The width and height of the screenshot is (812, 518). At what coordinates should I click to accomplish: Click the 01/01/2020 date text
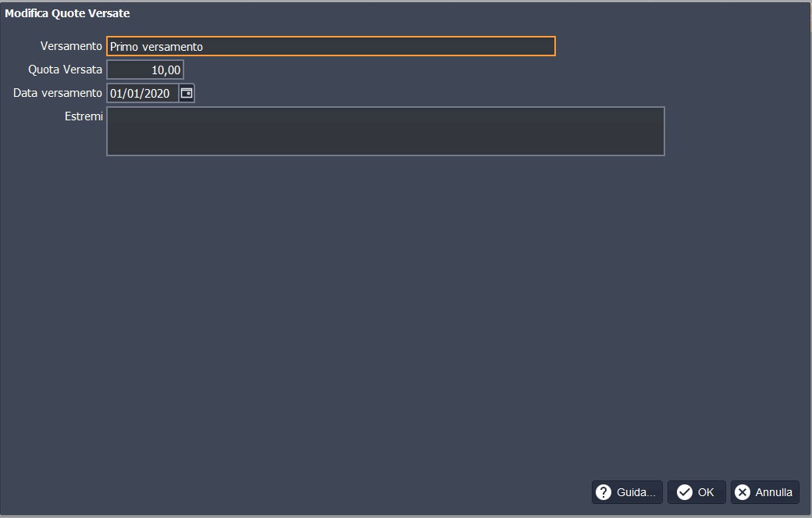pos(140,93)
